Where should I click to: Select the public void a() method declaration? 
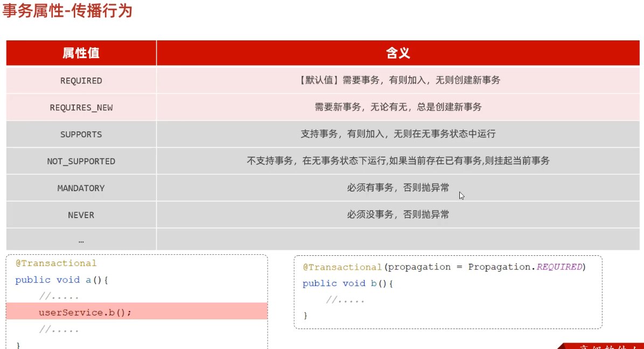tap(62, 280)
